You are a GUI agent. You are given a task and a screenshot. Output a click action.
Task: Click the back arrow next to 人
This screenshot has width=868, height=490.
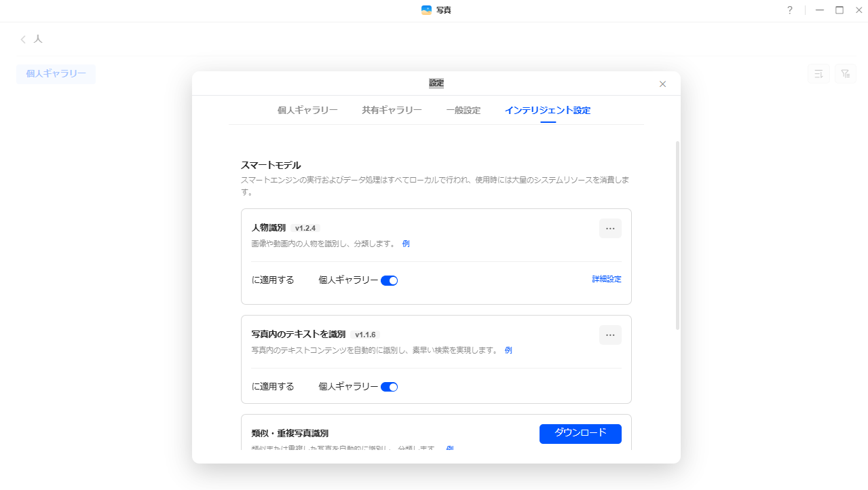click(24, 39)
